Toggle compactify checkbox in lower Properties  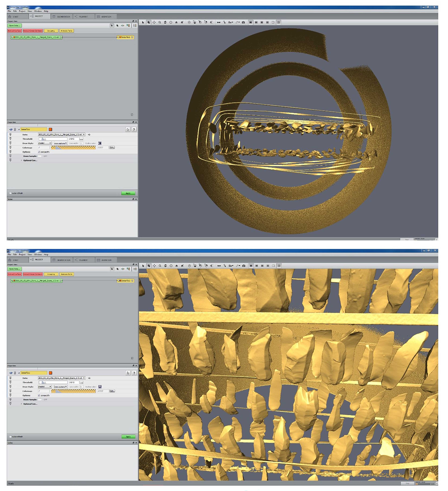(39, 395)
